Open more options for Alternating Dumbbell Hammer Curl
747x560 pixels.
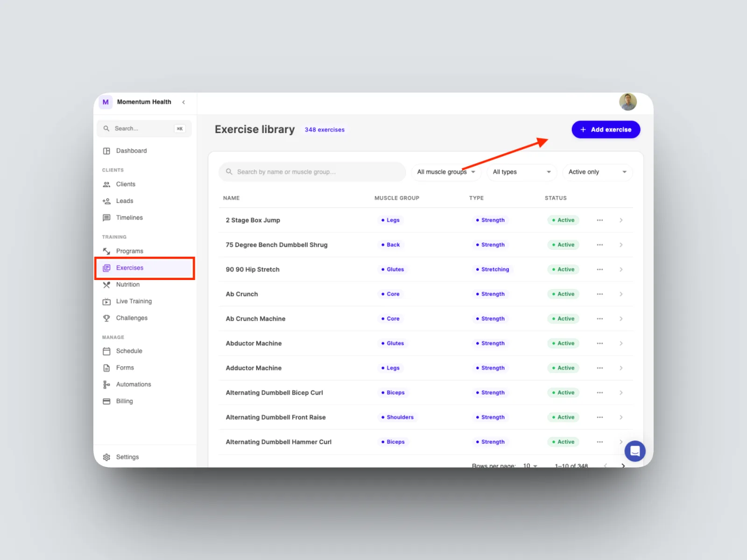[600, 442]
